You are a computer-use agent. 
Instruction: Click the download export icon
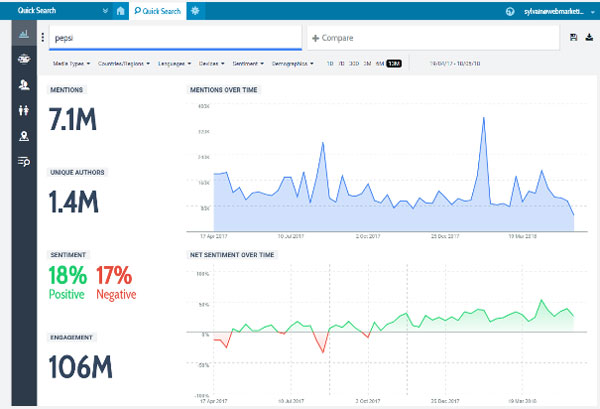[589, 37]
